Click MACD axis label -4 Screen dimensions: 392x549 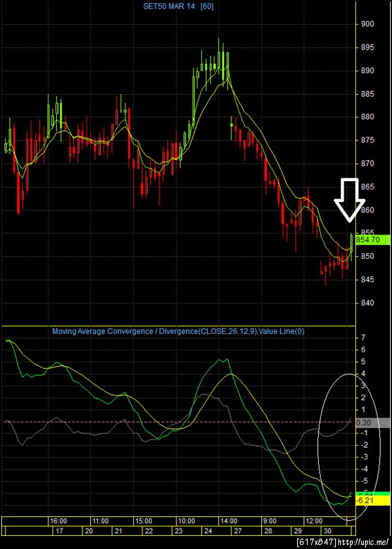[364, 469]
